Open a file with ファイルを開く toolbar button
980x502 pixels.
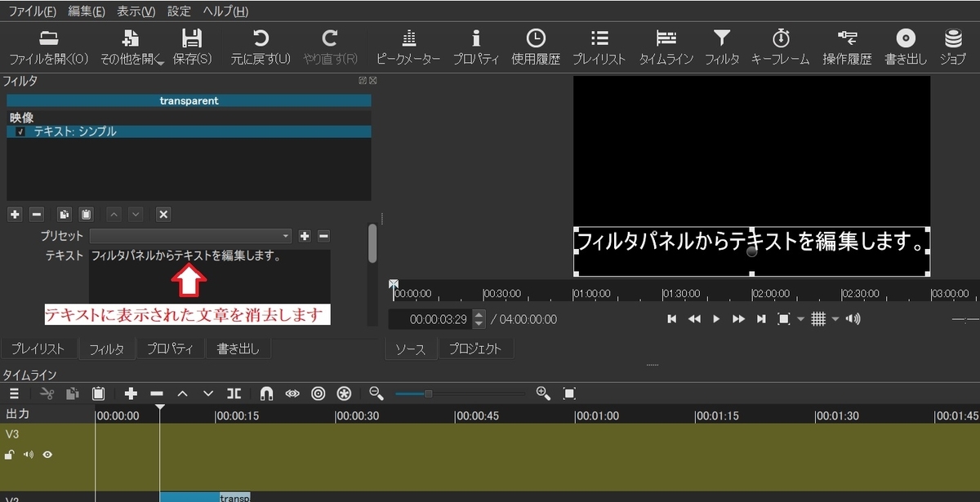tap(48, 47)
